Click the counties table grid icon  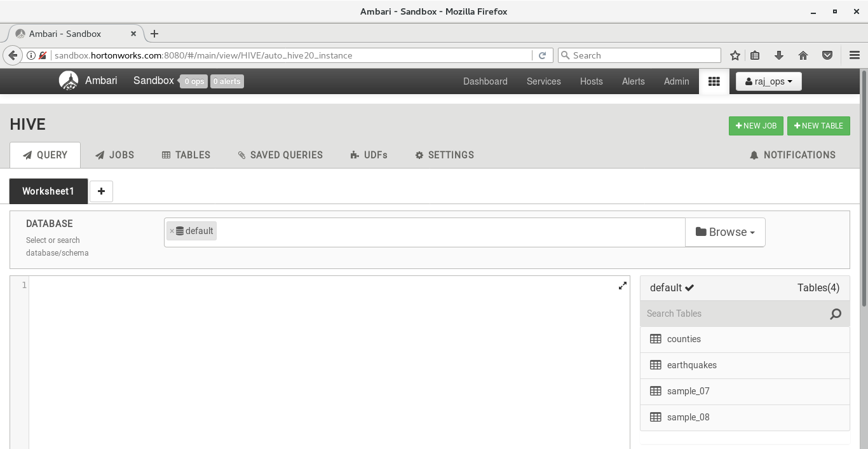[x=656, y=339]
